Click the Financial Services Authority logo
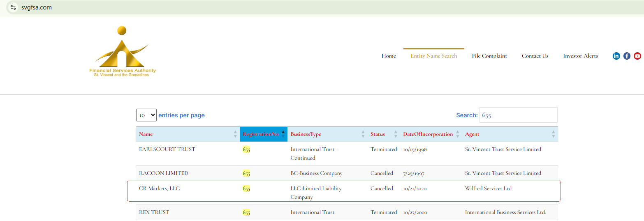The height and width of the screenshot is (221, 644). tap(122, 52)
